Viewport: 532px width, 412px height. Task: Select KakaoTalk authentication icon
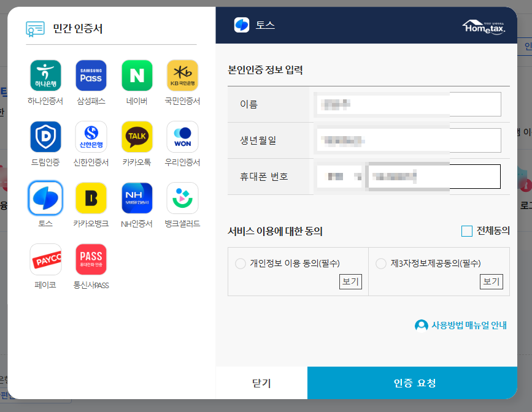click(137, 137)
